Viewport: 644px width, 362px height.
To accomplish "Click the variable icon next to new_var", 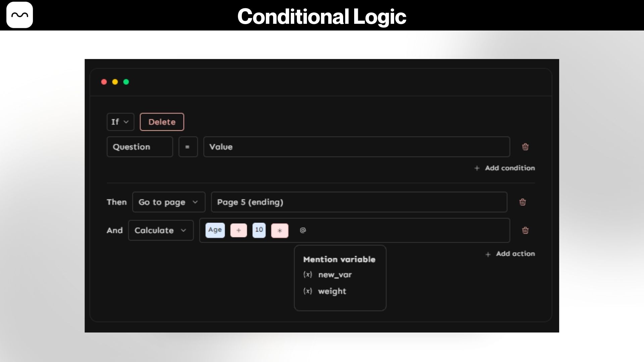I will (308, 275).
